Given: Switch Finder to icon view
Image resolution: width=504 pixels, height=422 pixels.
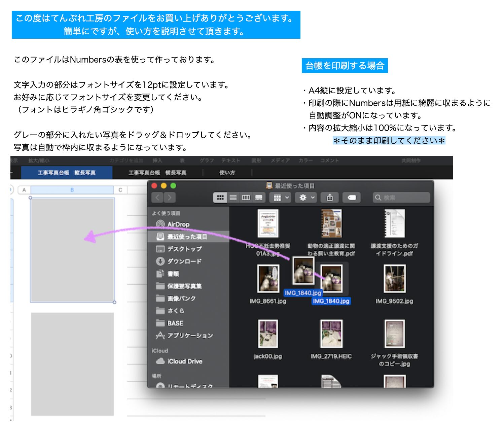Looking at the screenshot, I should (220, 198).
